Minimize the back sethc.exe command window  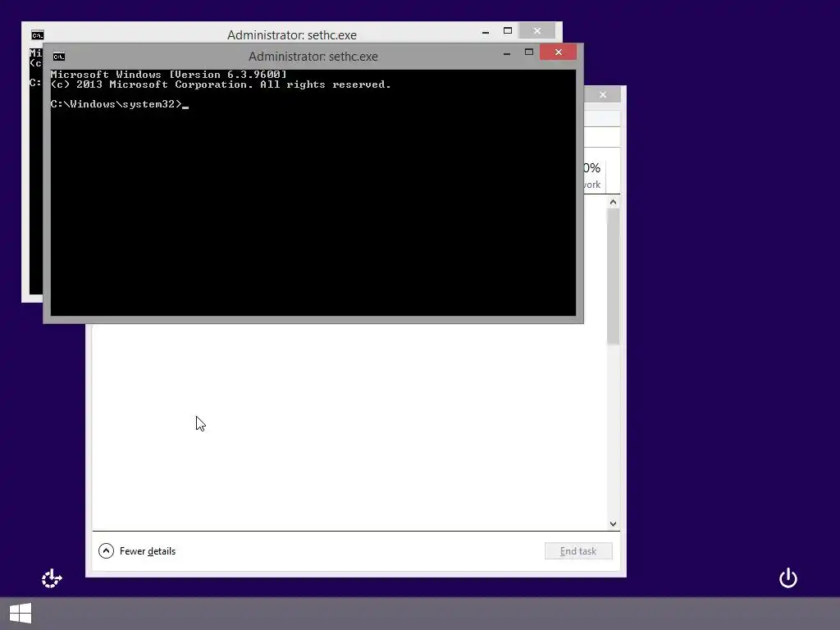click(x=486, y=31)
